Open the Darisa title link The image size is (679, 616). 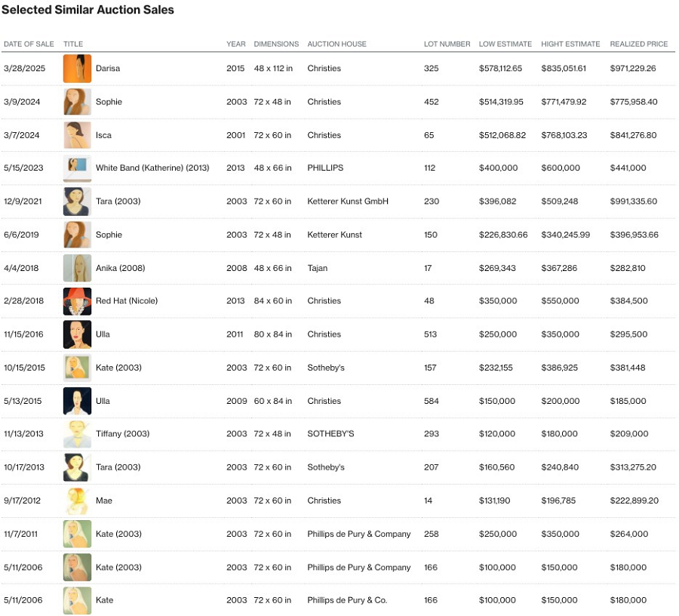click(x=108, y=69)
